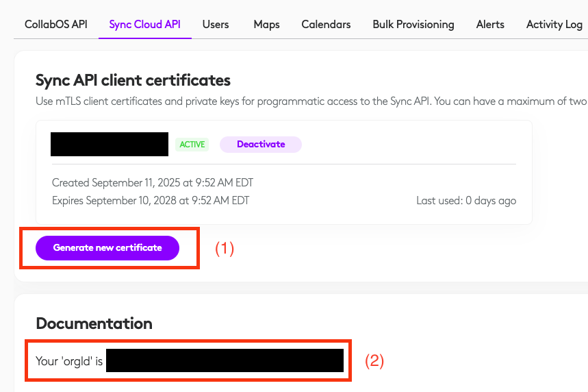Open the Calendars tab
588x392 pixels.
pos(326,25)
